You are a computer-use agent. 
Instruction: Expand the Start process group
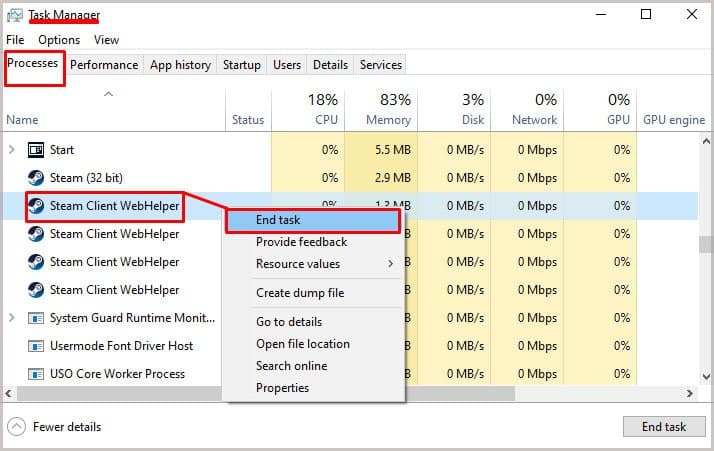point(12,150)
